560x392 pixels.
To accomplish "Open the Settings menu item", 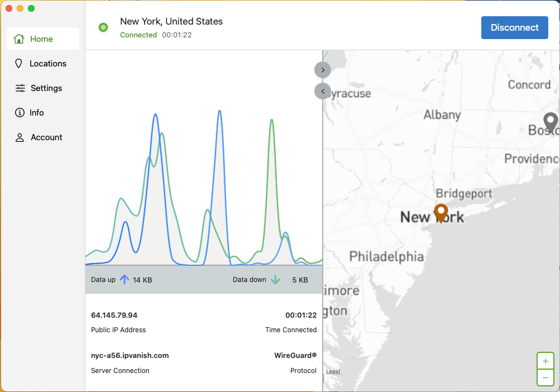I will click(x=46, y=88).
